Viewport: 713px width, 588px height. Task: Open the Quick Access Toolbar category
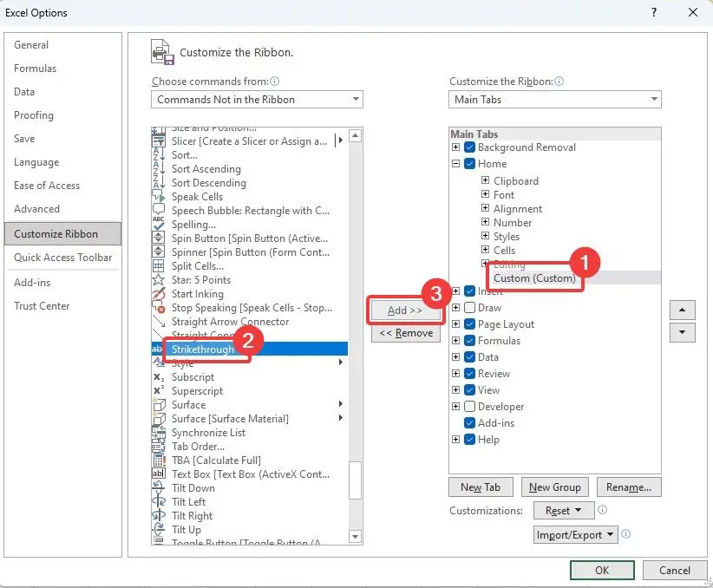(62, 258)
